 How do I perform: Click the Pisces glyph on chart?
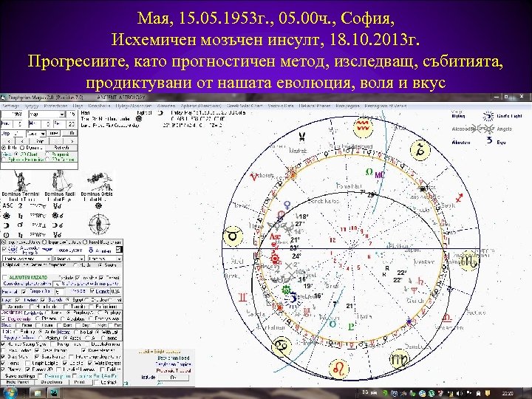click(x=301, y=137)
